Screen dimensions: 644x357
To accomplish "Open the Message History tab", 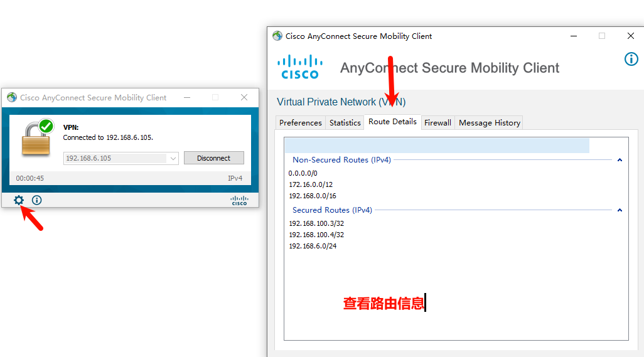I will tap(489, 123).
